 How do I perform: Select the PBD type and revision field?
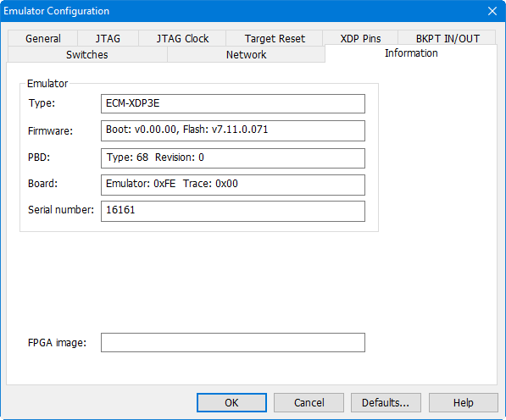233,158
